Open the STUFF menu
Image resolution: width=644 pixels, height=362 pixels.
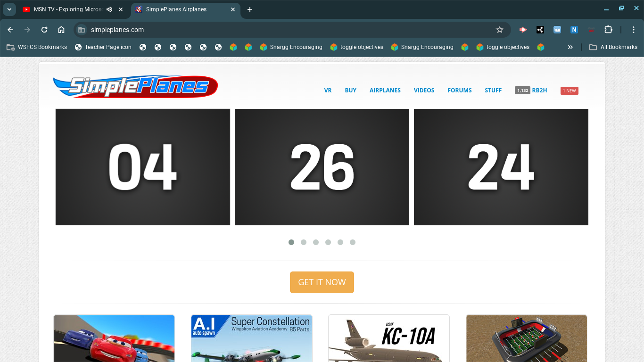[x=493, y=90]
